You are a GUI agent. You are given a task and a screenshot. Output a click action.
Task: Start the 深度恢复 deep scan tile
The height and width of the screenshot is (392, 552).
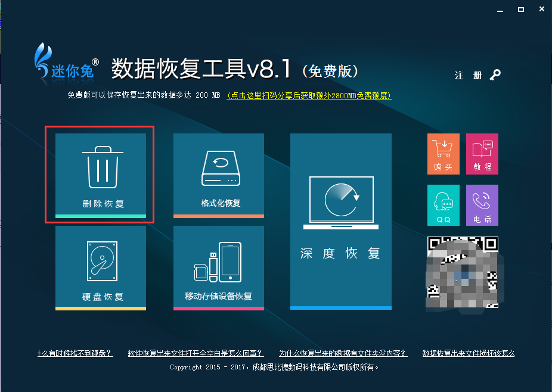pyautogui.click(x=341, y=222)
